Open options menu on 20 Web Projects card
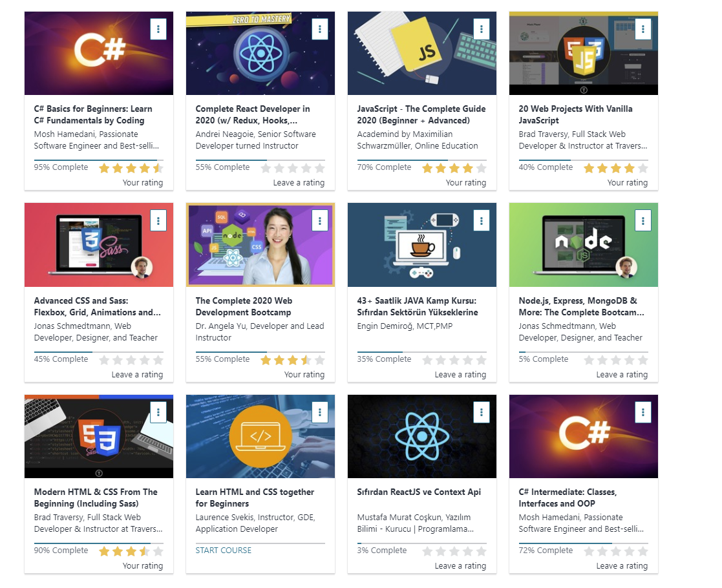 [x=642, y=29]
